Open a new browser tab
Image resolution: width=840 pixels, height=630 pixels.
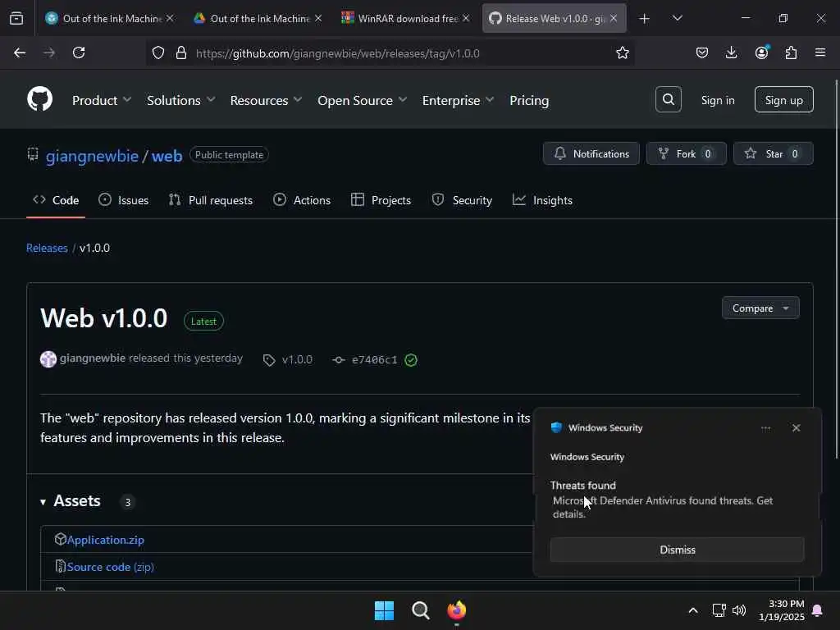[x=644, y=19]
